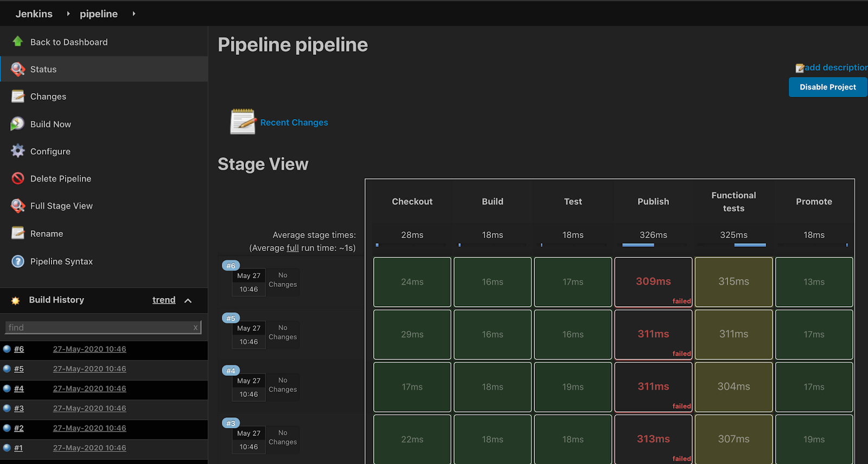Open the dropdown arrow after pipeline breadcrumb
The height and width of the screenshot is (464, 868).
[x=133, y=14]
